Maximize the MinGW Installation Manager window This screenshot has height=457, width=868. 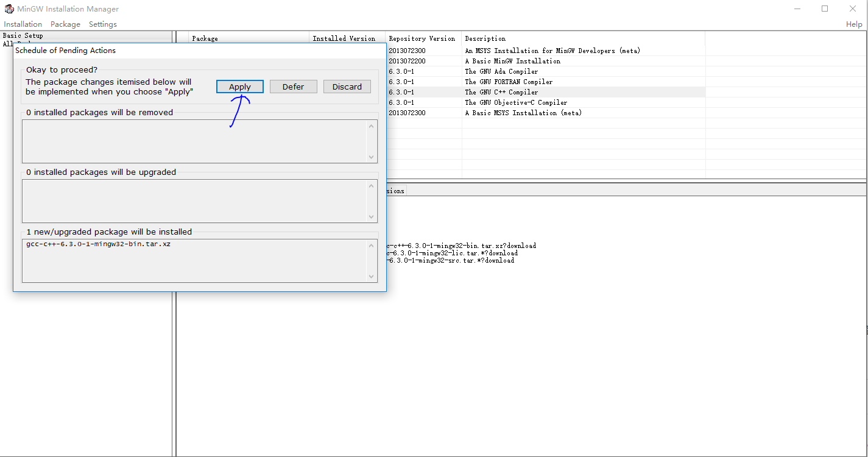[825, 9]
